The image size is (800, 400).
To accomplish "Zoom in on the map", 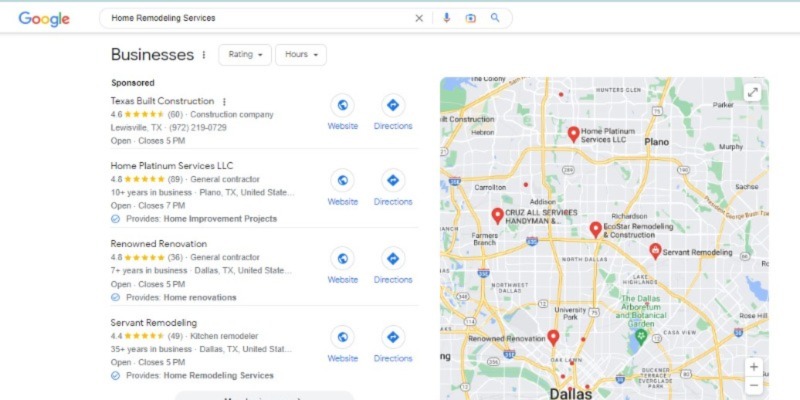I will coord(754,366).
